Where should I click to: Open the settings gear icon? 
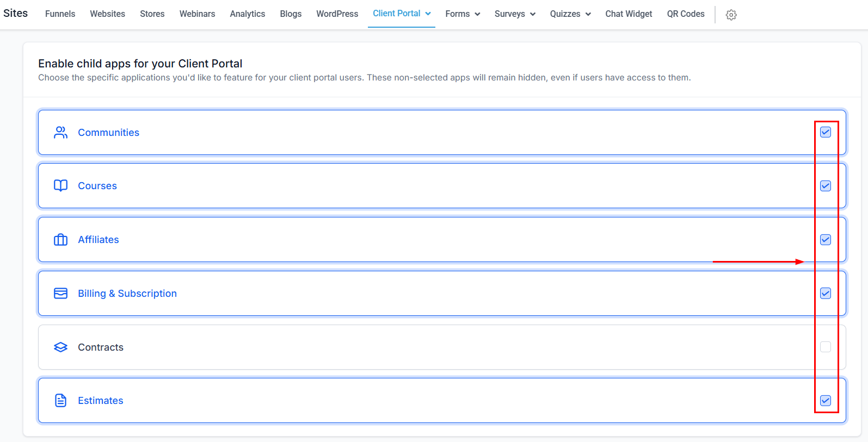click(731, 15)
